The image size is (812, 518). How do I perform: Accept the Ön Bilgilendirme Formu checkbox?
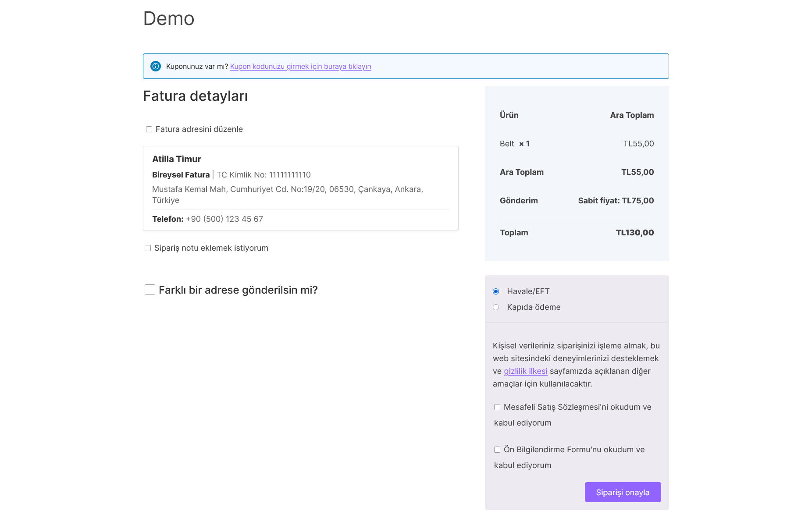pyautogui.click(x=497, y=450)
